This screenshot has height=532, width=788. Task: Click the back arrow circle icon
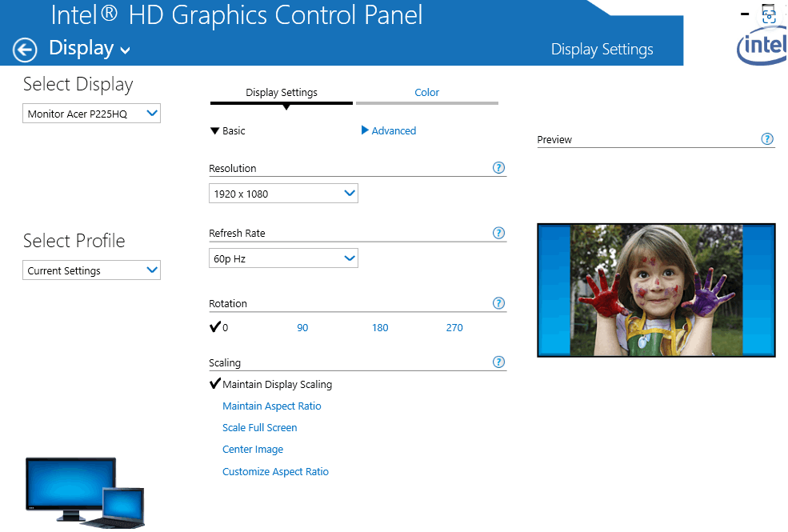click(25, 50)
